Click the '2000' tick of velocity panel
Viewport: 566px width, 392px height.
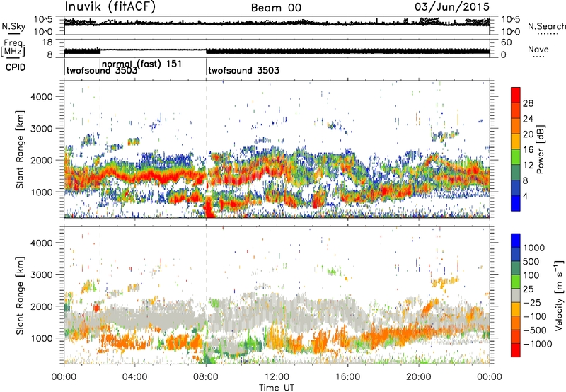tap(42, 306)
